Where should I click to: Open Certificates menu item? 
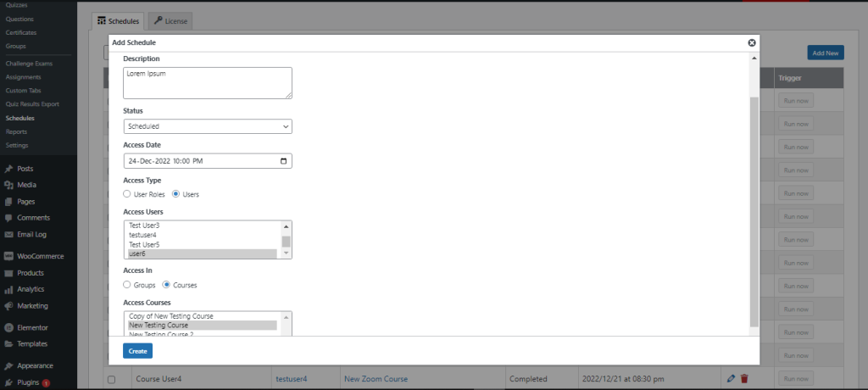click(x=21, y=33)
